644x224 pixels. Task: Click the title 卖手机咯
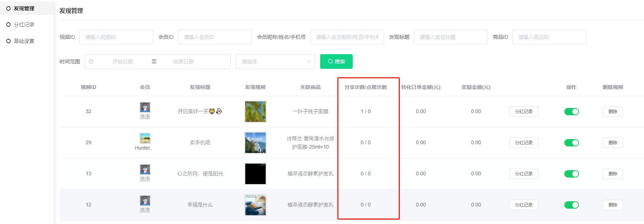[200, 142]
